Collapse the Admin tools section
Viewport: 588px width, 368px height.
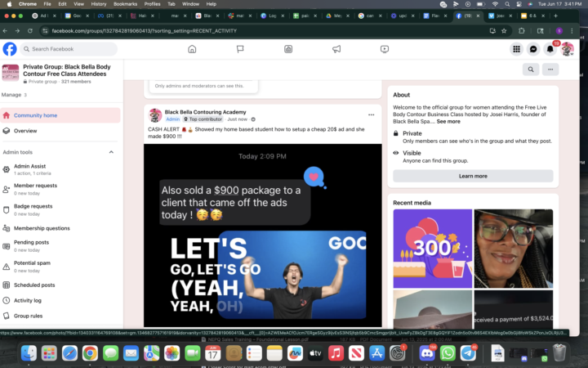[x=111, y=152]
